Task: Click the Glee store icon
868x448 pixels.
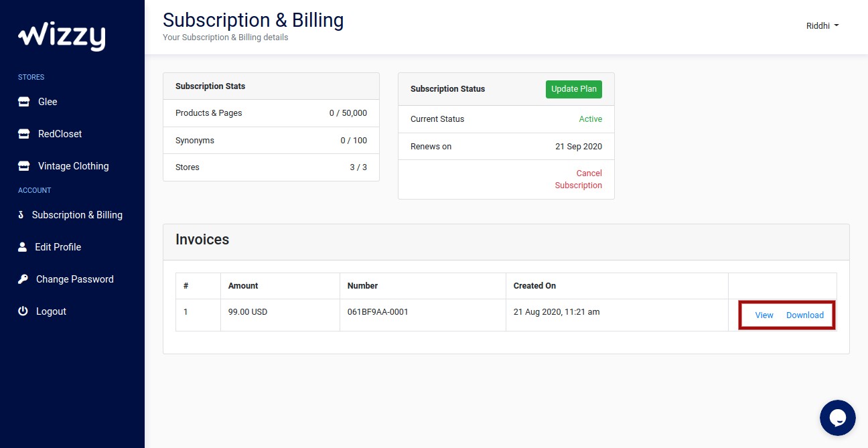Action: click(x=24, y=102)
